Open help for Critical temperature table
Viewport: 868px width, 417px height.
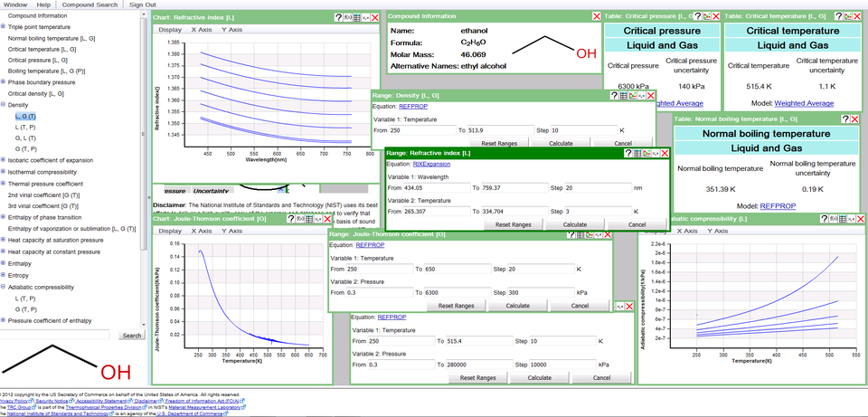[x=840, y=16]
